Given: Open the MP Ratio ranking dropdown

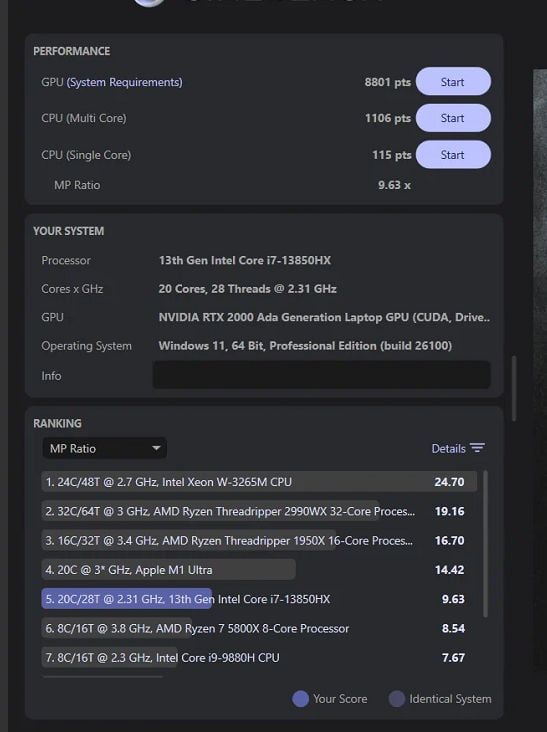Looking at the screenshot, I should tap(105, 448).
